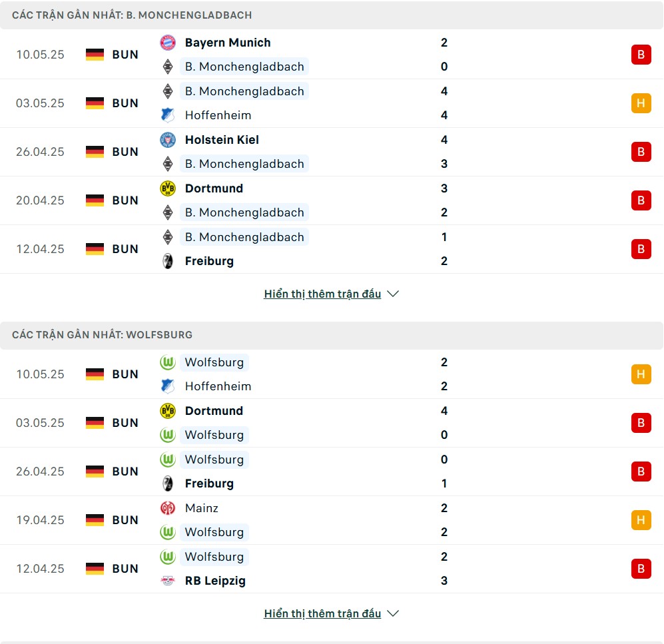Viewport: 664px width, 644px height.
Task: Open the Dortmund team link in 03.05.25 Wolfsburg match
Action: coord(214,411)
